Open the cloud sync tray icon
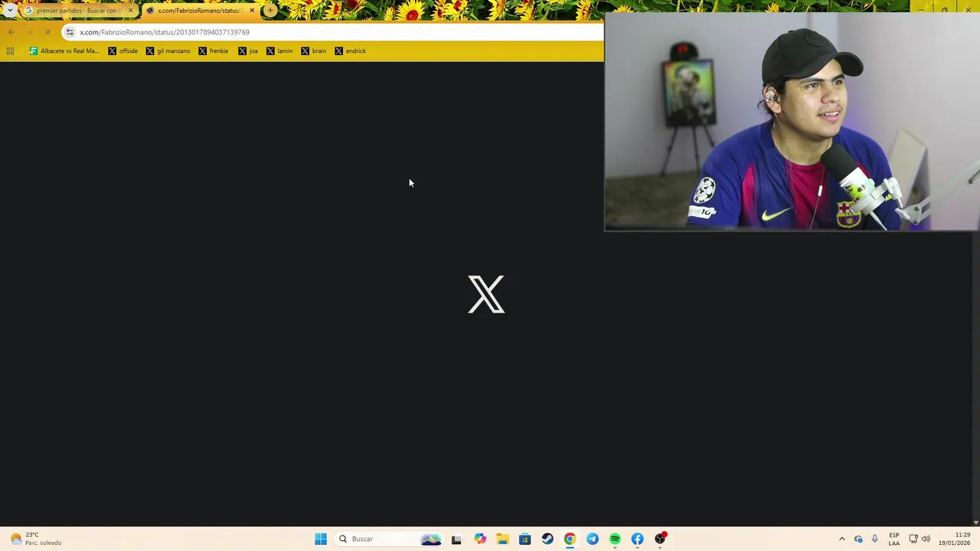The image size is (980, 551). [x=858, y=539]
